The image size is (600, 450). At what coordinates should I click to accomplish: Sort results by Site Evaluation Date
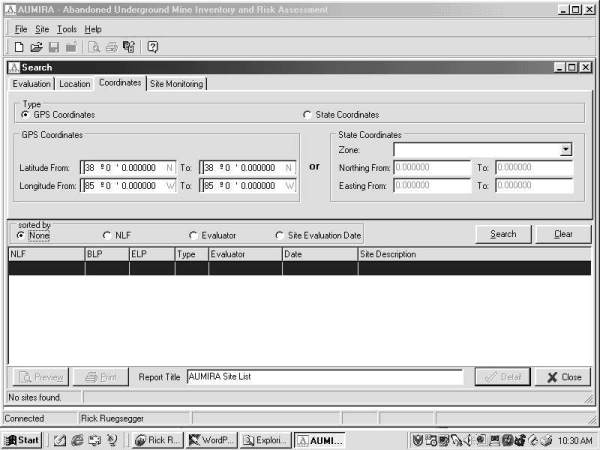pyautogui.click(x=280, y=235)
